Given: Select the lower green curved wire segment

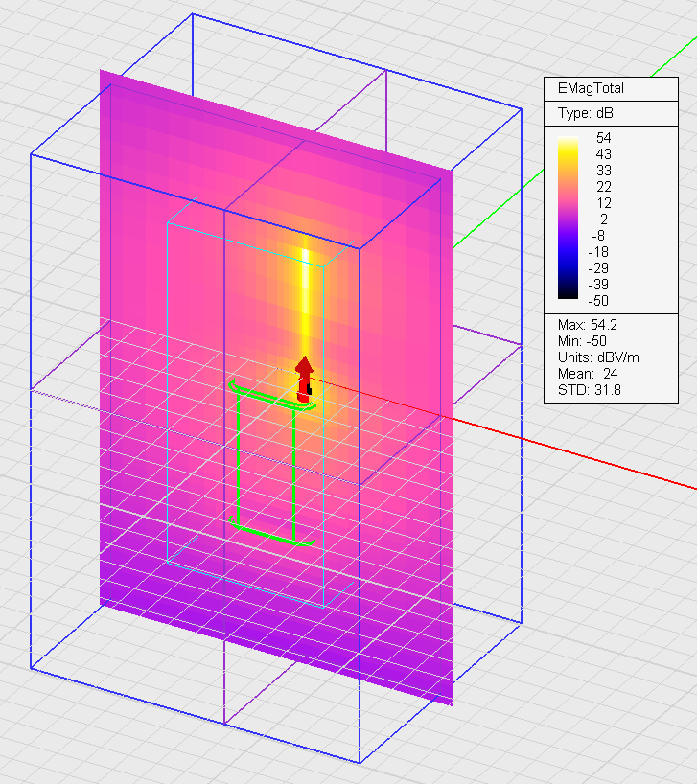Looking at the screenshot, I should click(x=273, y=535).
